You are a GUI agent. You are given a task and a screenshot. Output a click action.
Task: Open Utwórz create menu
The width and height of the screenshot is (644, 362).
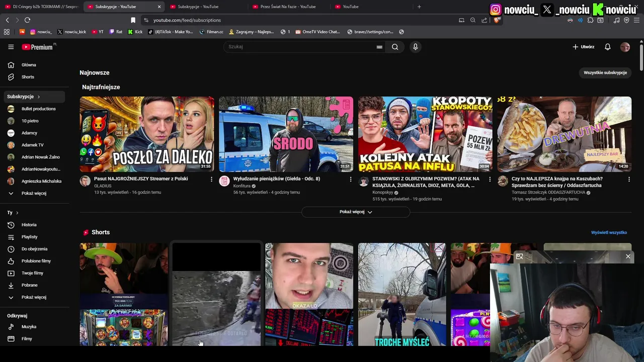click(583, 47)
